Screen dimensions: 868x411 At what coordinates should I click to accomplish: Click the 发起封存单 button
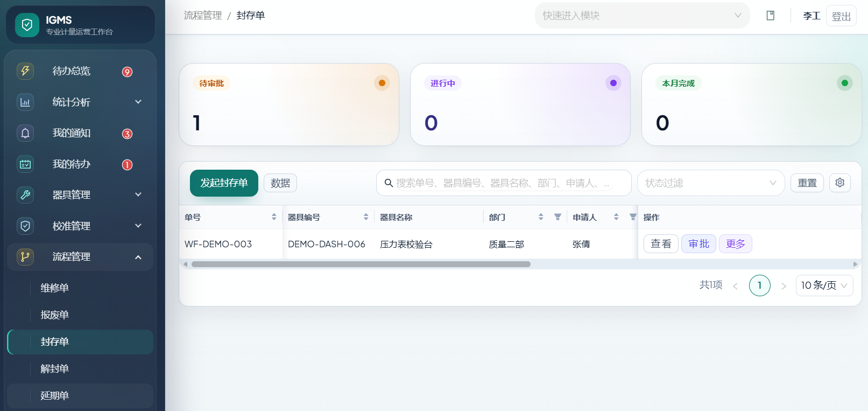click(x=224, y=183)
